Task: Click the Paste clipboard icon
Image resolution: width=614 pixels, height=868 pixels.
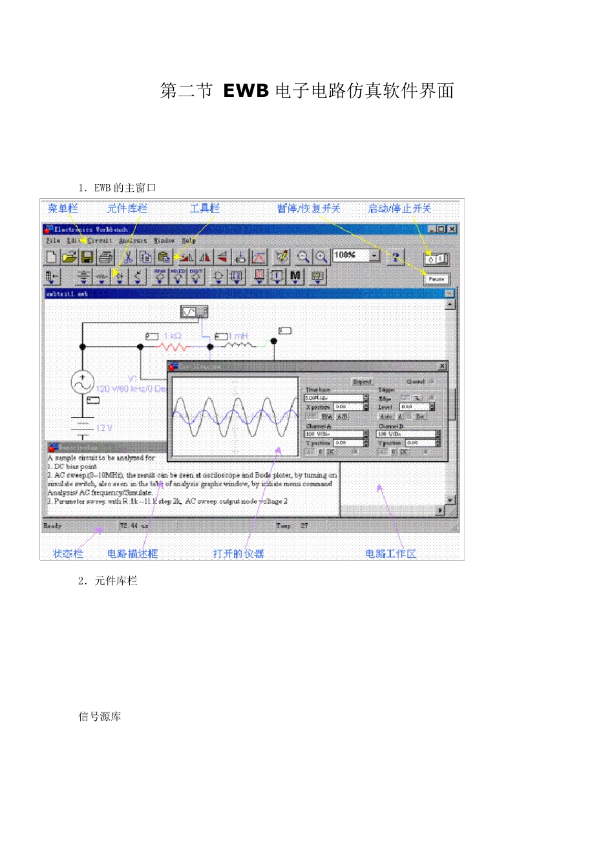Action: (164, 257)
